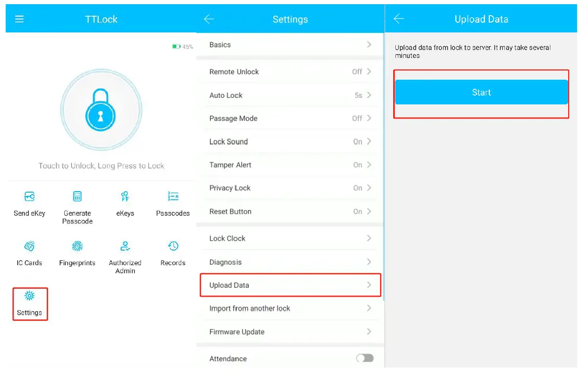
Task: Open the eKeys list icon
Action: 125,197
